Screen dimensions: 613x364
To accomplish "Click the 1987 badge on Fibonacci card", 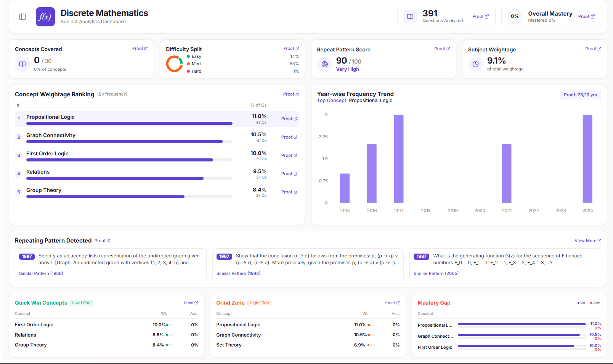I will (421, 256).
